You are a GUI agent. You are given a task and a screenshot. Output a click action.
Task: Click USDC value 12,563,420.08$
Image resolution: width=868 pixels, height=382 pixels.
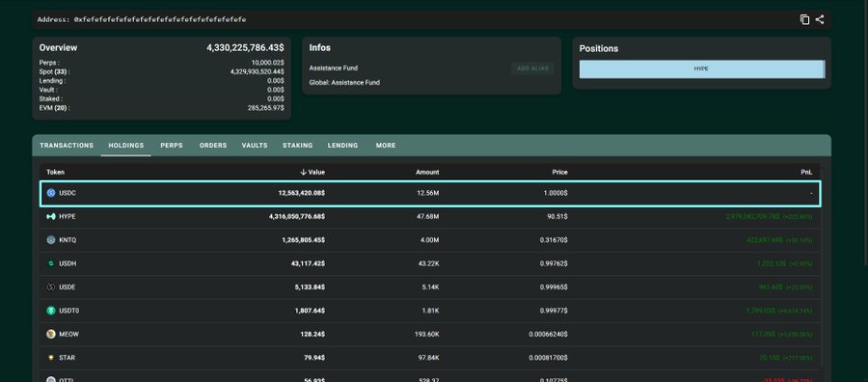tap(301, 193)
